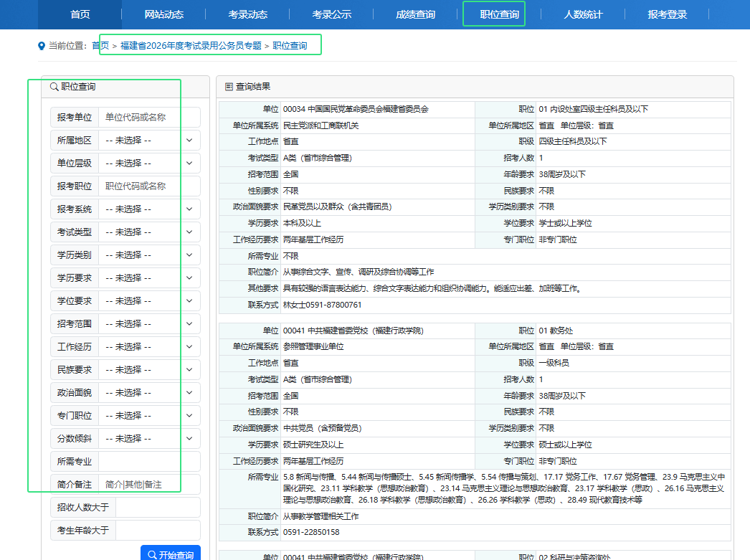The height and width of the screenshot is (560, 750).
Task: Click the 首页 breadcrumb link
Action: pyautogui.click(x=100, y=46)
